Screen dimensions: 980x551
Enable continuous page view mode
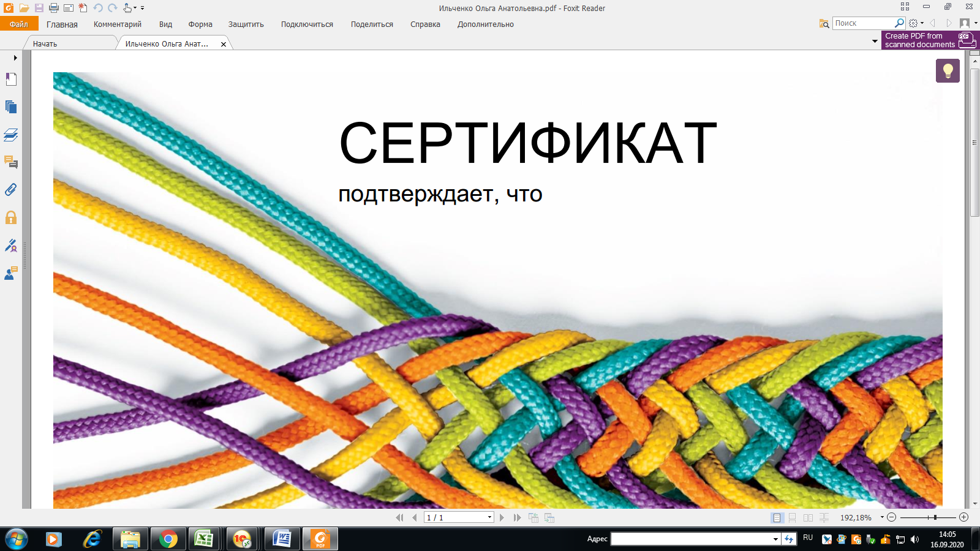pos(793,517)
